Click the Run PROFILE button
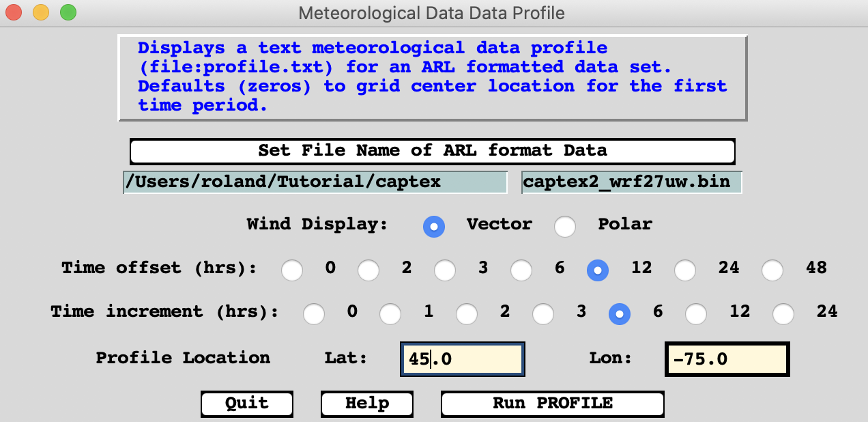Screen dimensions: 868x422 552,404
